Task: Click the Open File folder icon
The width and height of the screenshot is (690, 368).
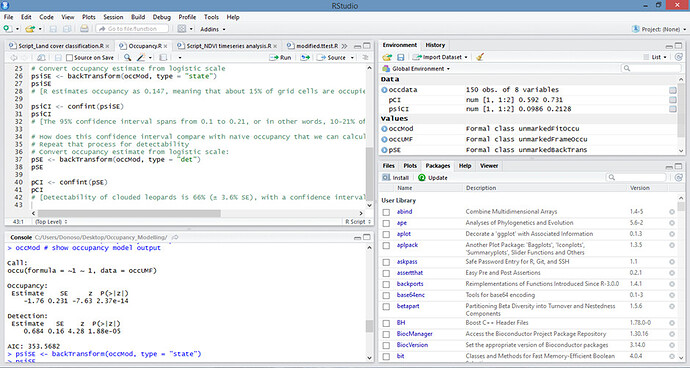Action: [x=29, y=29]
